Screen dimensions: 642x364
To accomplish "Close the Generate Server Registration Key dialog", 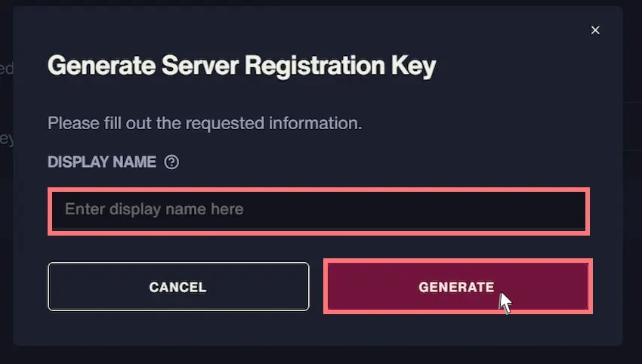I will tap(595, 30).
